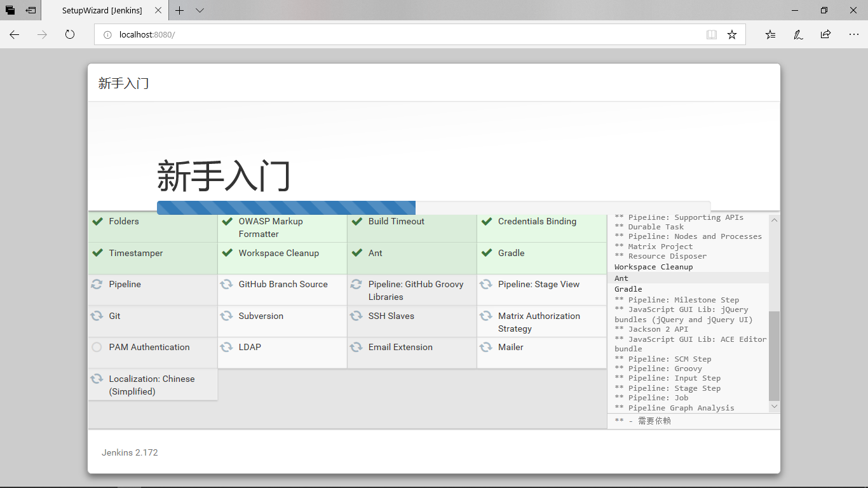Open the reading view icon in address bar
This screenshot has height=488, width=868.
[712, 34]
